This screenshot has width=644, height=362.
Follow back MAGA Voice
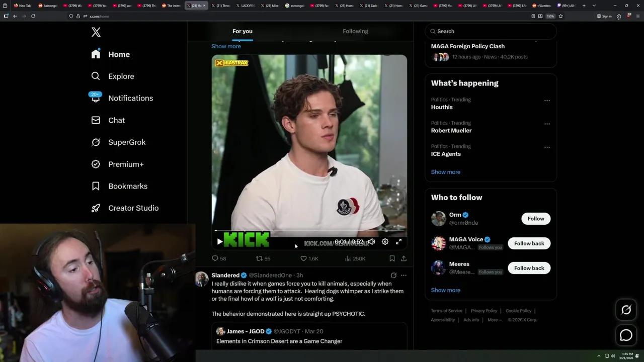coord(529,243)
